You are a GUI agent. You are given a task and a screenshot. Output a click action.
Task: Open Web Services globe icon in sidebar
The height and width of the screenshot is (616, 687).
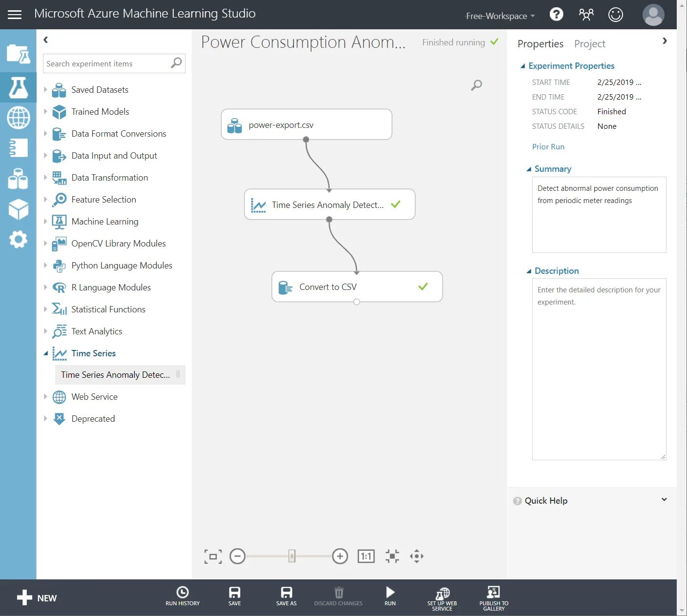click(18, 118)
